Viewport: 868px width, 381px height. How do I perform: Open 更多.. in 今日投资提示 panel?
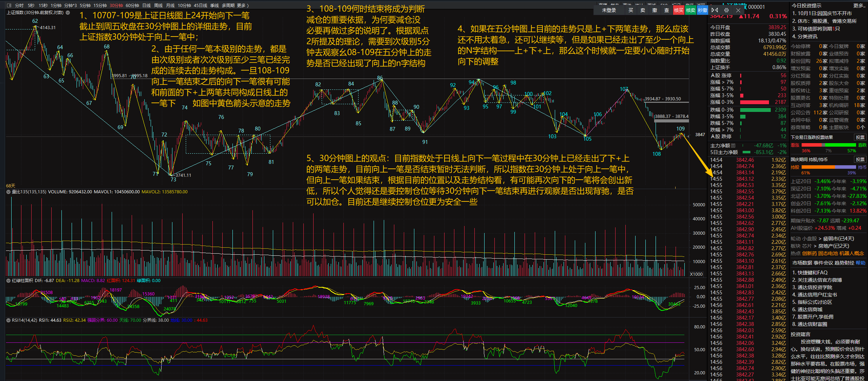pyautogui.click(x=859, y=5)
